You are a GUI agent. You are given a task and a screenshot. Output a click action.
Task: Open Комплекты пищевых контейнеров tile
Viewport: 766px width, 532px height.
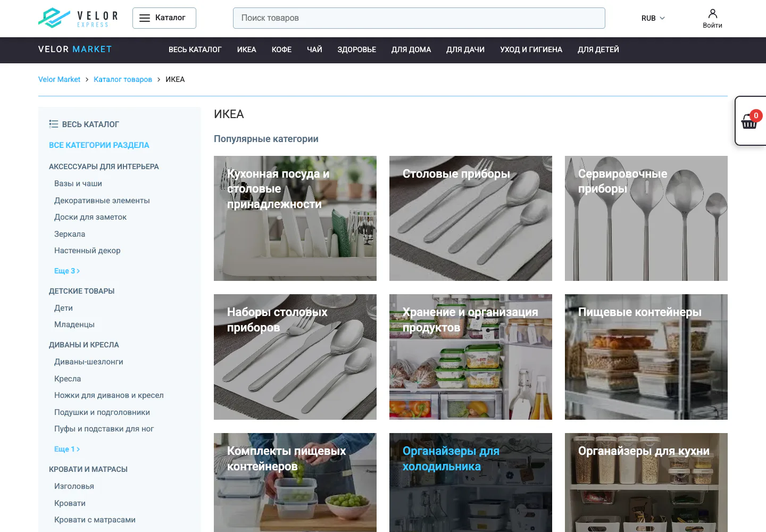pos(295,483)
